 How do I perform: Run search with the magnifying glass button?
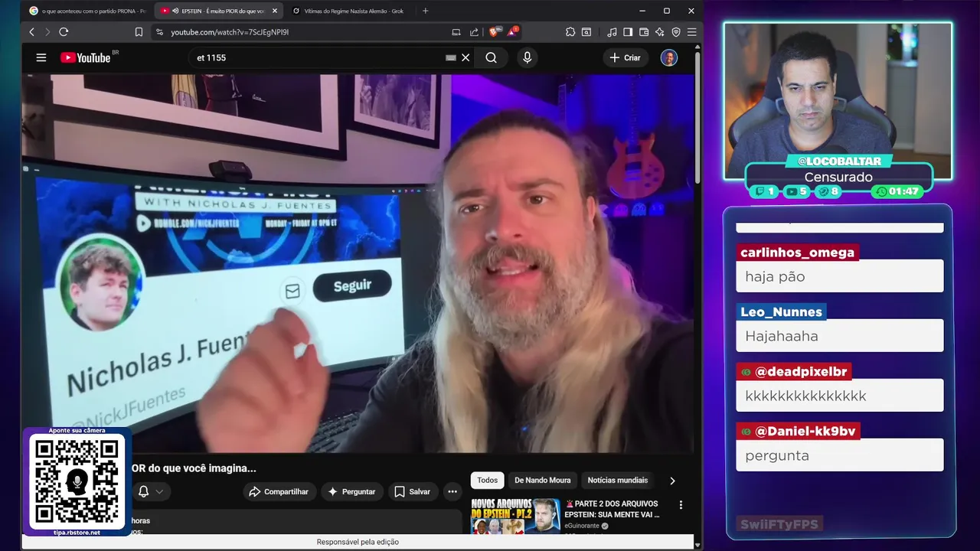tap(491, 57)
